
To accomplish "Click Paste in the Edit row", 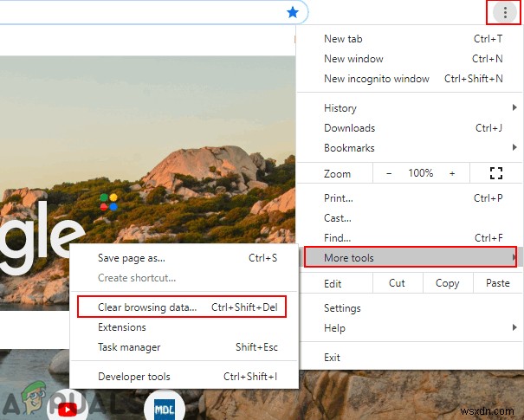I will [x=498, y=283].
